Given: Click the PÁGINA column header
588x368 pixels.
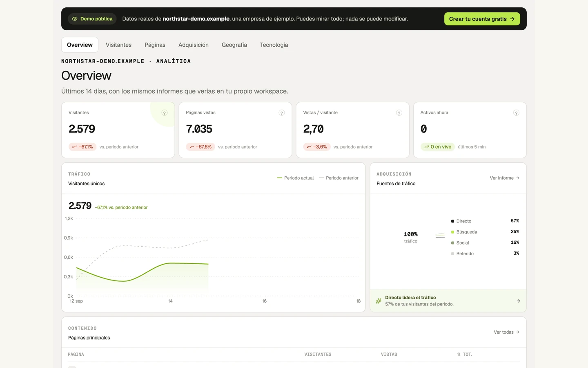Looking at the screenshot, I should tap(76, 355).
